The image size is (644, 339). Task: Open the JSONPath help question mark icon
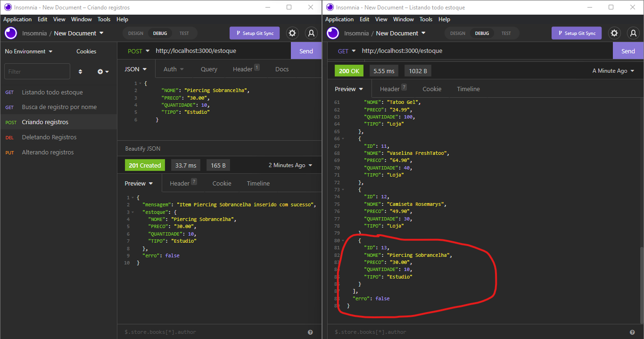point(310,332)
